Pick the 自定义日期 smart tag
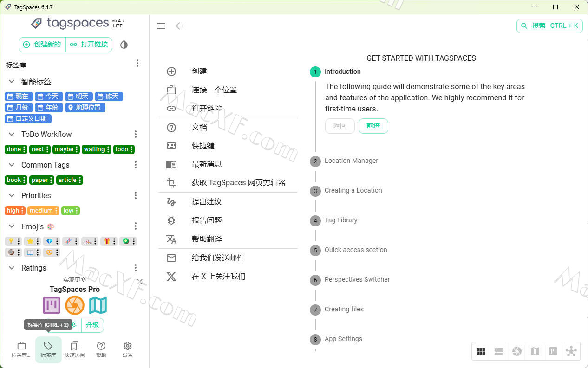 [28, 119]
